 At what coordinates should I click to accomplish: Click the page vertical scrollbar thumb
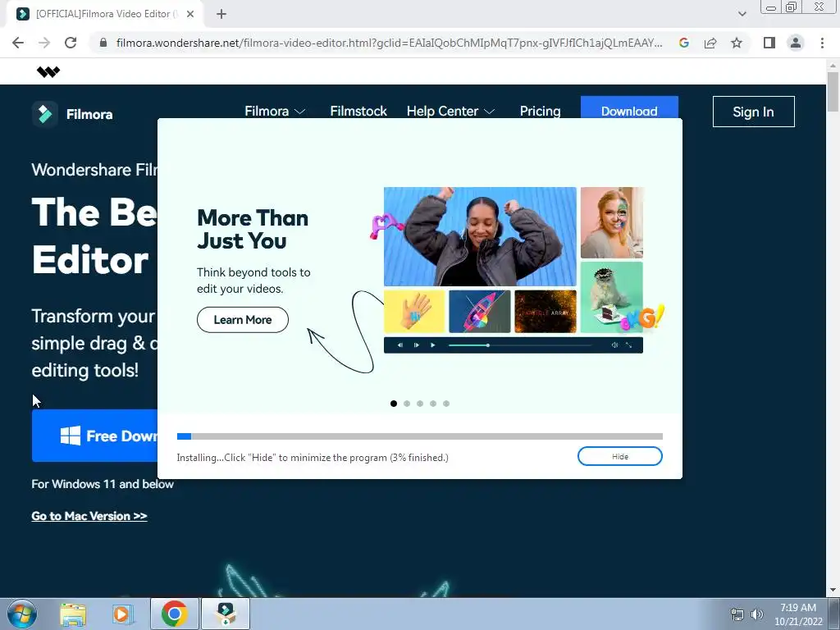(x=833, y=92)
